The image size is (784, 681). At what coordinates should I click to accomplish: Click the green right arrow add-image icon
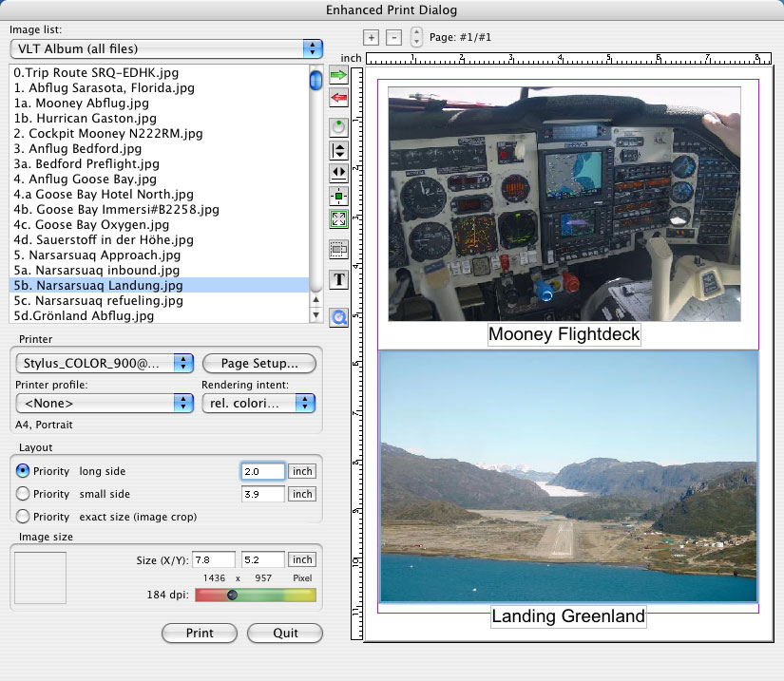[x=338, y=75]
